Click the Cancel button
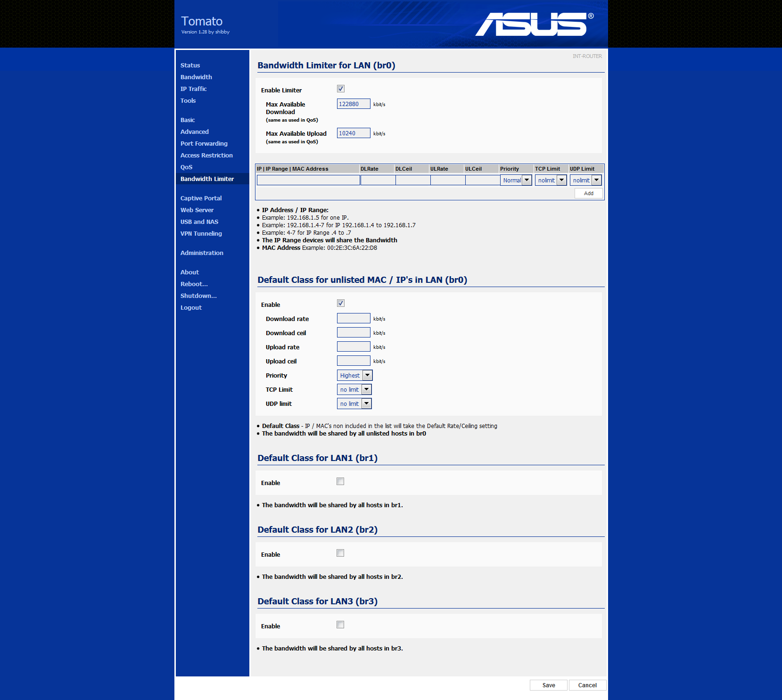This screenshot has width=782, height=700. coord(587,685)
